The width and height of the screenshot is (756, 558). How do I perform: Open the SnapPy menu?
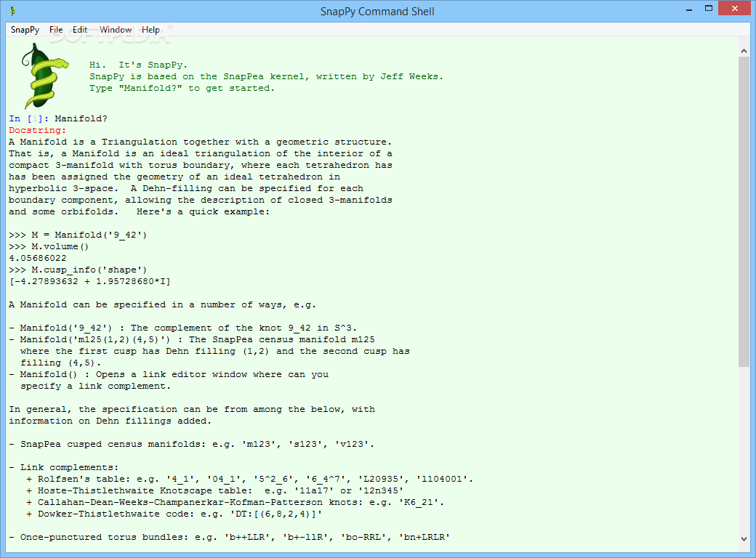25,30
